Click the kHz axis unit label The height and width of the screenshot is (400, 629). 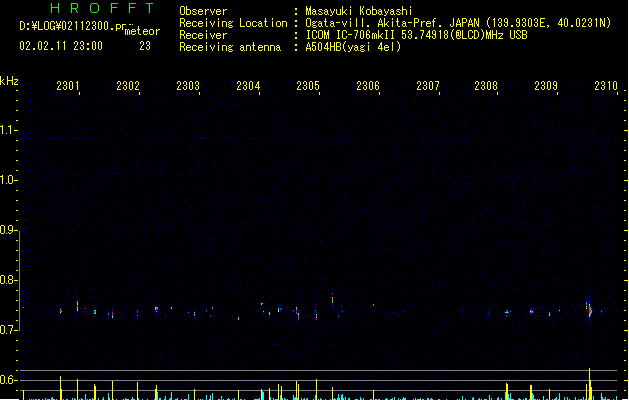[9, 81]
